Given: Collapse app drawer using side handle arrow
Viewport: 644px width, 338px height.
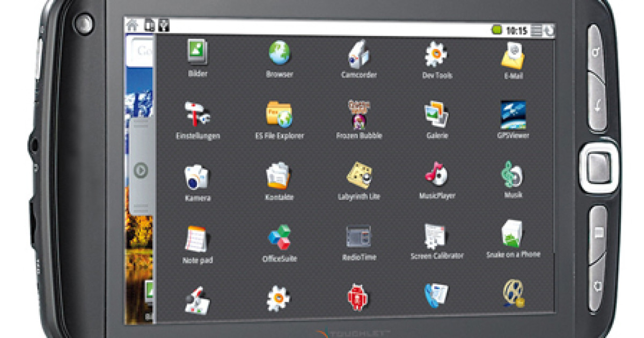Looking at the screenshot, I should tap(140, 170).
